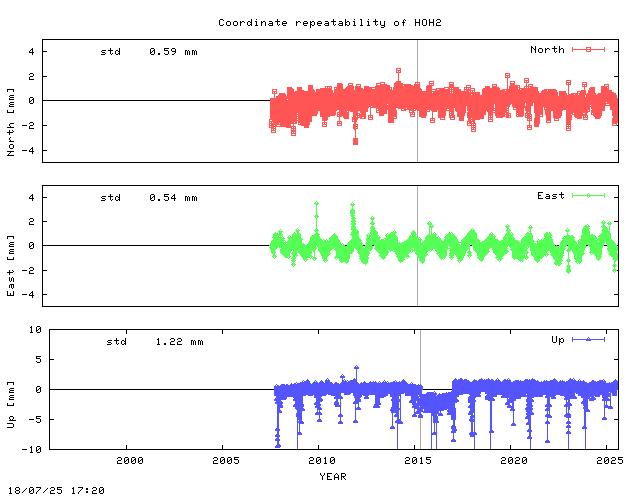Click the '5' tick label on Up axis
The height and width of the screenshot is (496, 640).
click(38, 360)
